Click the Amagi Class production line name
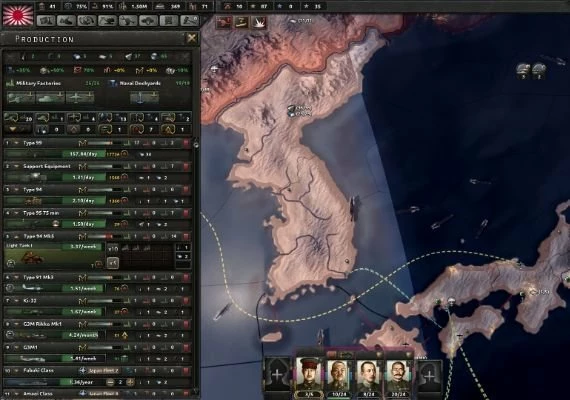The width and height of the screenshot is (570, 400). click(38, 394)
